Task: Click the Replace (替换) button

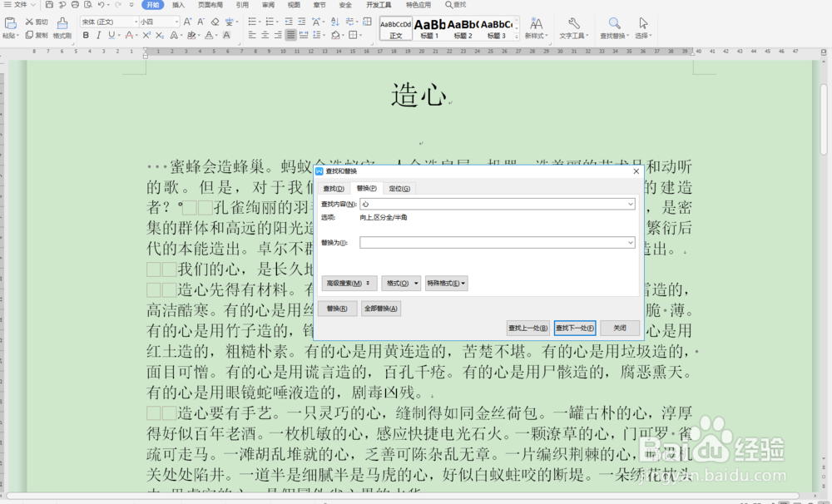Action: pyautogui.click(x=337, y=309)
